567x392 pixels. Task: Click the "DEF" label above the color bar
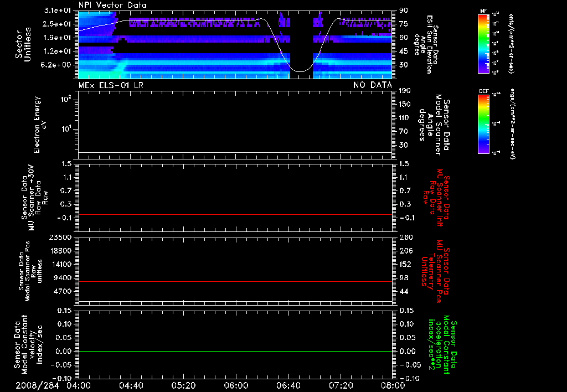coord(483,91)
